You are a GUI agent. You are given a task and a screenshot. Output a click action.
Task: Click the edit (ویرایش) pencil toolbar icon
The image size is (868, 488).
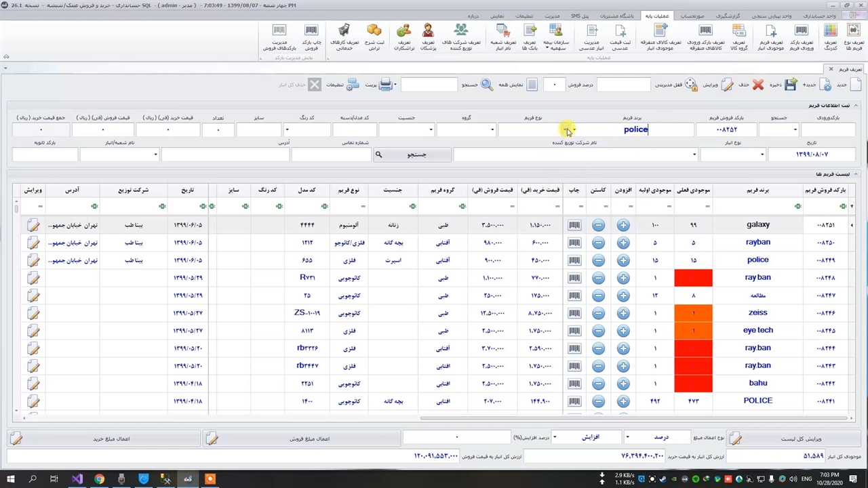[x=727, y=85]
